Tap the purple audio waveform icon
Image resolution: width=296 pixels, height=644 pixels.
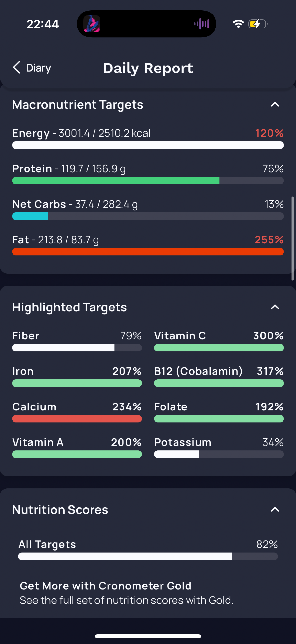[x=202, y=24]
